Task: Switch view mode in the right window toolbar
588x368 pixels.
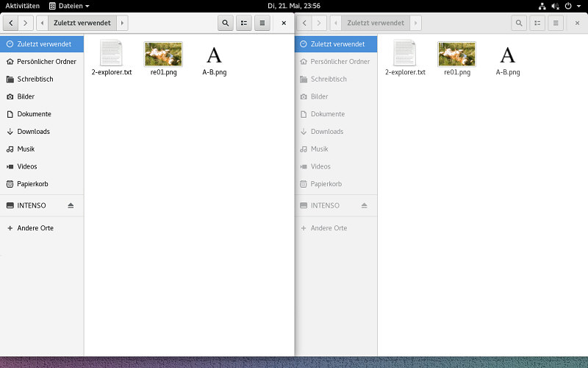Action: tap(538, 23)
